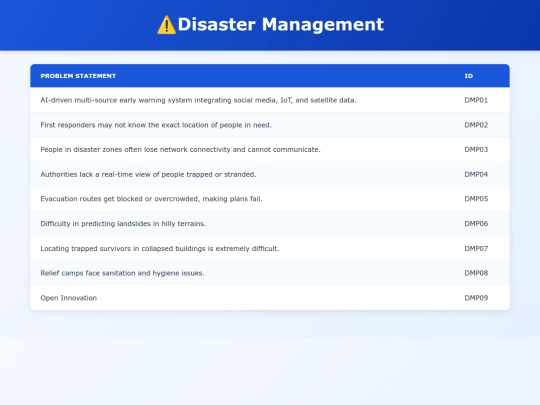The image size is (540, 405).
Task: Click the DMP04 ID cell
Action: tap(476, 174)
